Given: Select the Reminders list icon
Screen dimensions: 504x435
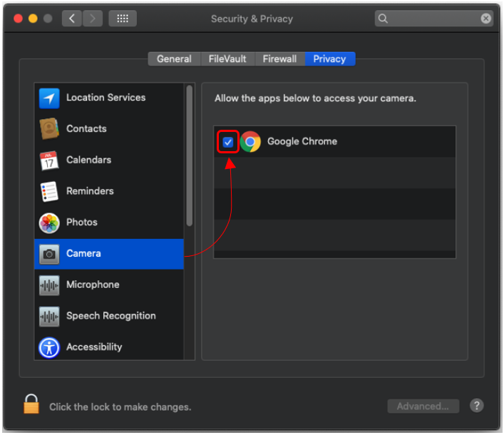Looking at the screenshot, I should pyautogui.click(x=49, y=191).
